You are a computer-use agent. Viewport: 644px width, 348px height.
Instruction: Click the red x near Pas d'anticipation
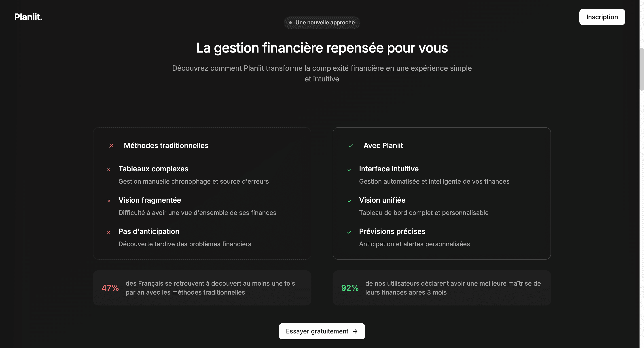click(x=109, y=232)
